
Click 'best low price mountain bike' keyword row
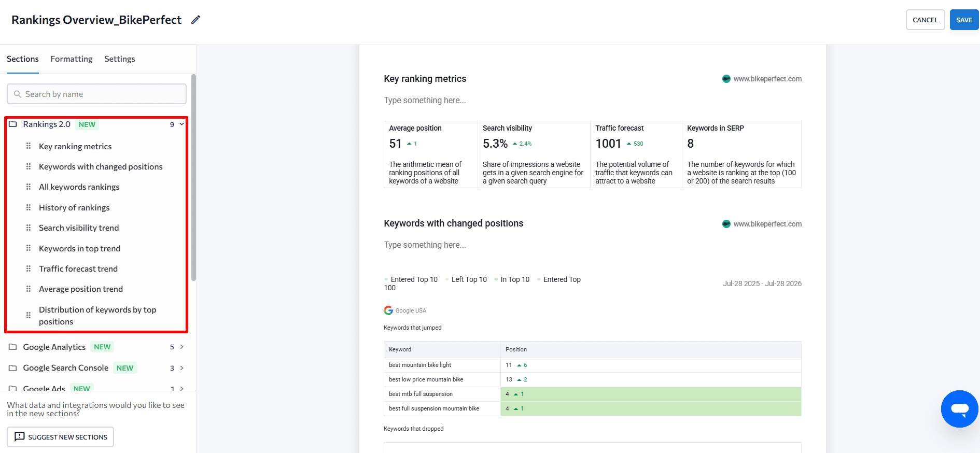point(593,379)
